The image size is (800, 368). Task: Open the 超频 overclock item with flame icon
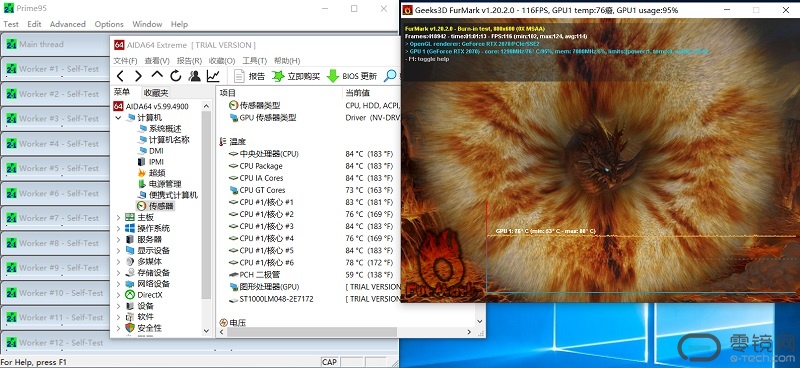coord(152,173)
